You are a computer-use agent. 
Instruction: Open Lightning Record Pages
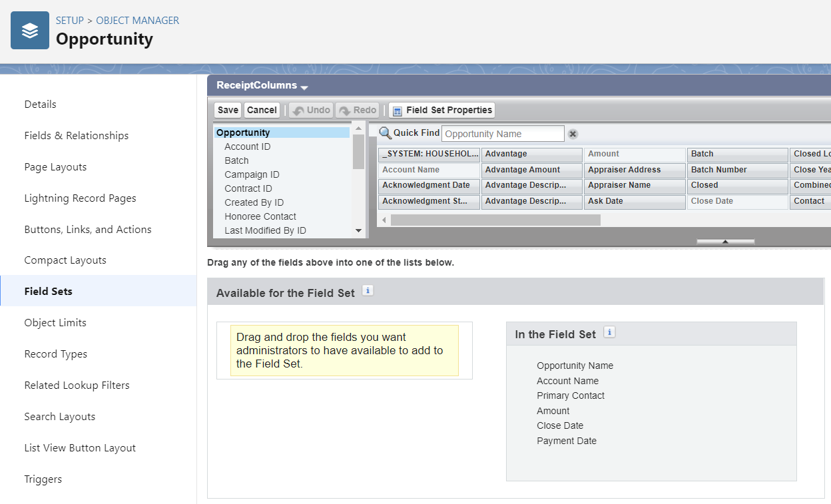pyautogui.click(x=80, y=198)
